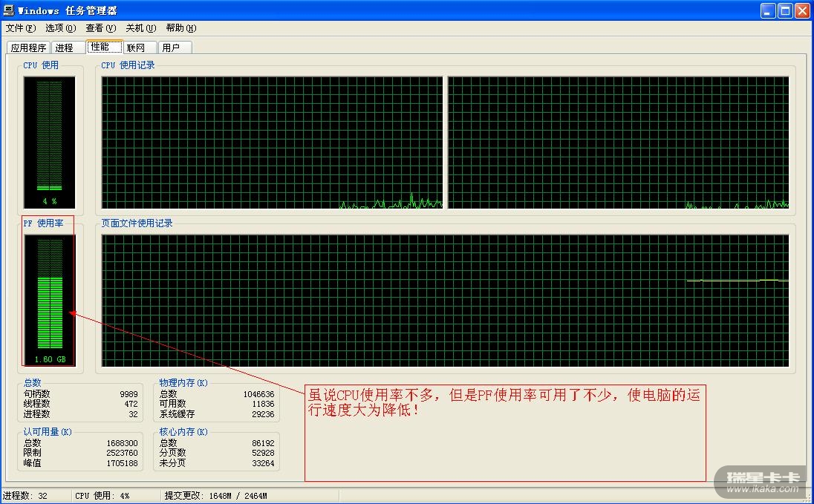Click the 限制 value 2523760
This screenshot has width=814, height=504.
122,453
